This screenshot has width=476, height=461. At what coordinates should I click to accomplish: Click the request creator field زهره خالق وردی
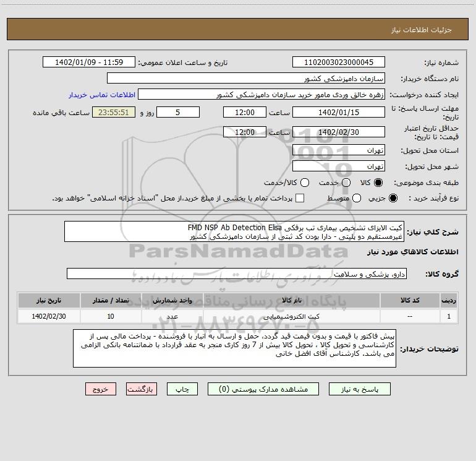[261, 95]
